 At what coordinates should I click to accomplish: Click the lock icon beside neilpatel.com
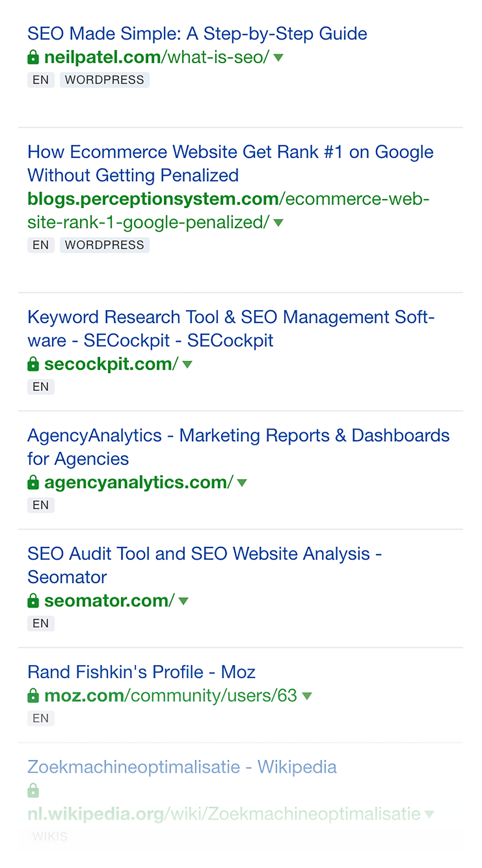tap(33, 57)
